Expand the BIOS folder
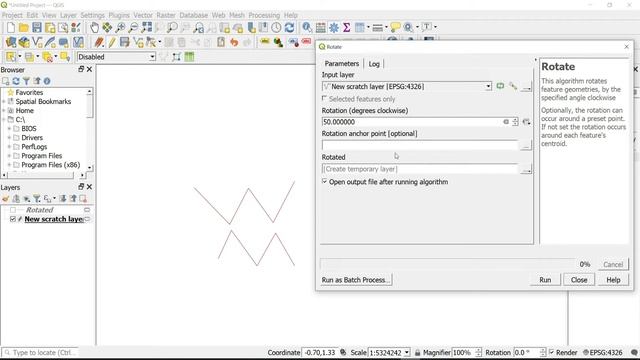The width and height of the screenshot is (640, 360). tap(9, 129)
